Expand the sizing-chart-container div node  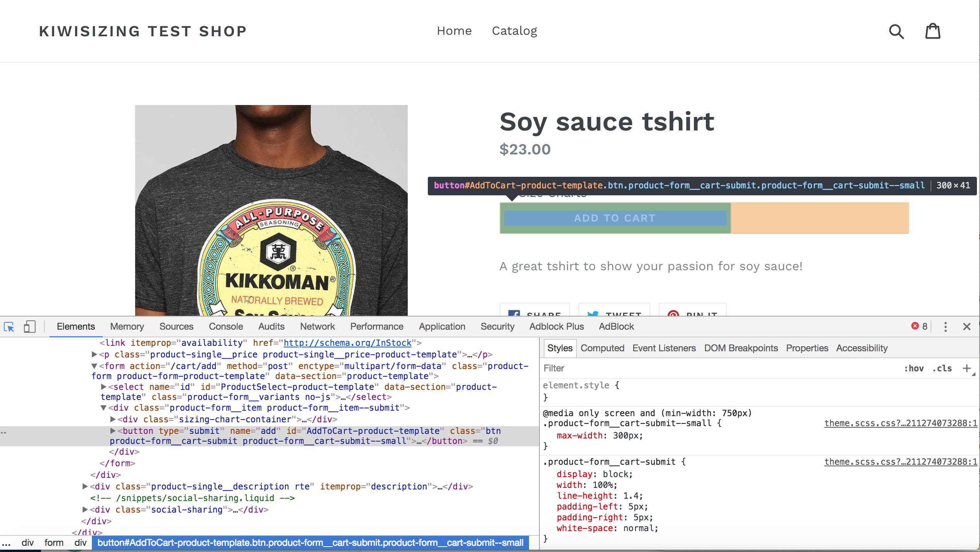click(x=113, y=419)
